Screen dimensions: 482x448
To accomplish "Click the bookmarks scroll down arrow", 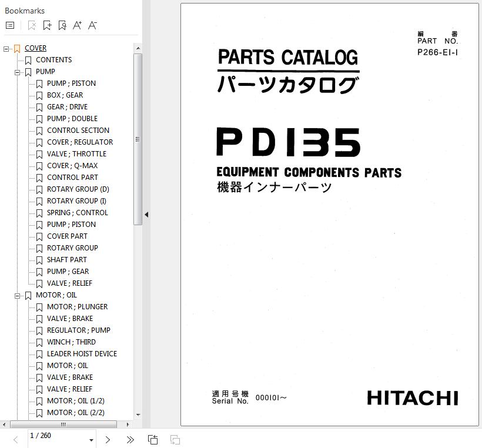I will [x=138, y=415].
